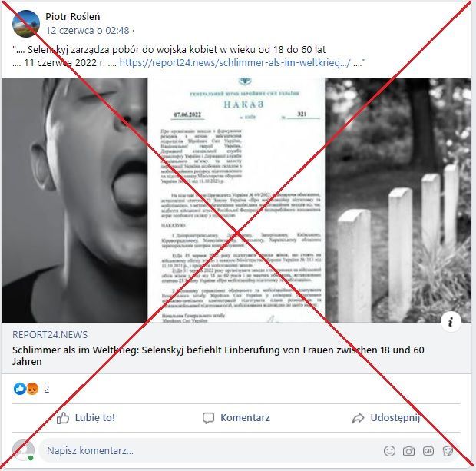The height and width of the screenshot is (471, 476).
Task: Like the post via the Lubię to! label
Action: pos(95,418)
